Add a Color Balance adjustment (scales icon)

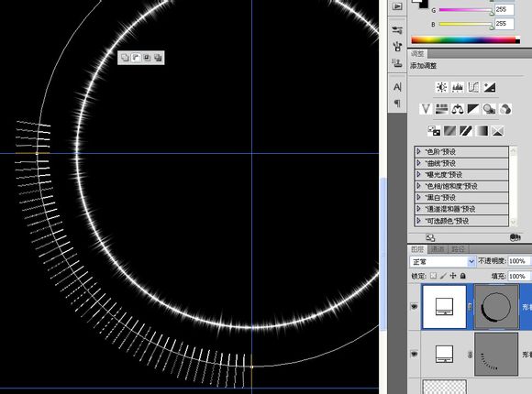(x=458, y=109)
